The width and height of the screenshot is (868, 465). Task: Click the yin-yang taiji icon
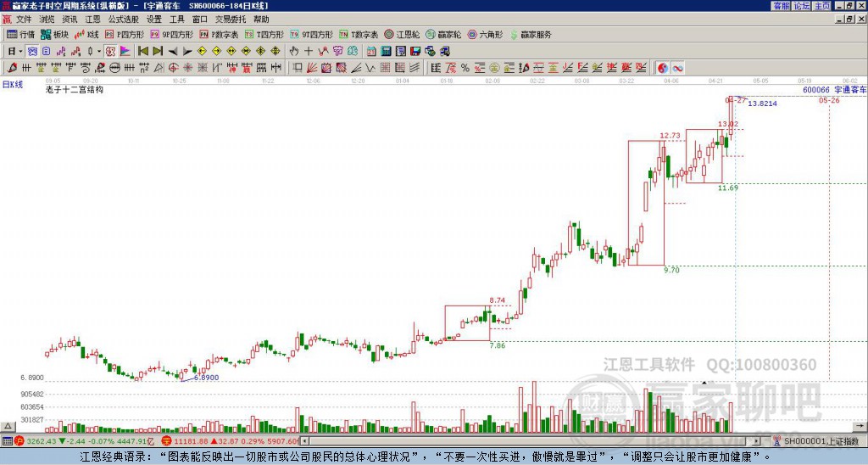pos(663,68)
